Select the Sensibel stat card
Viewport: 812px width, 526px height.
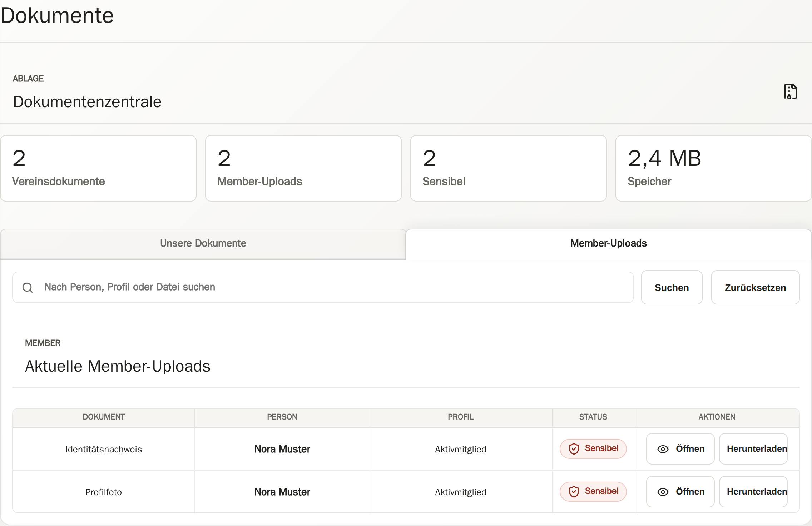click(509, 168)
